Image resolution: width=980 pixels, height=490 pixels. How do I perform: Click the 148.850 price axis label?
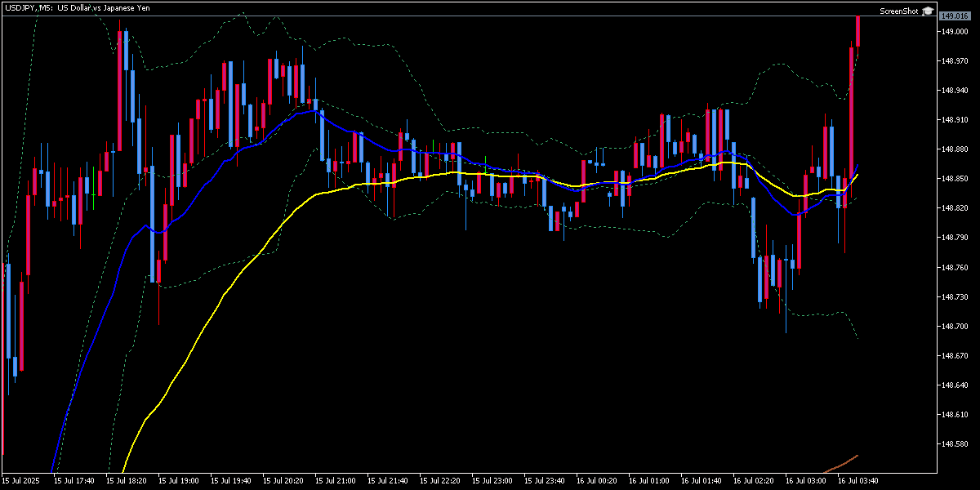tap(955, 179)
